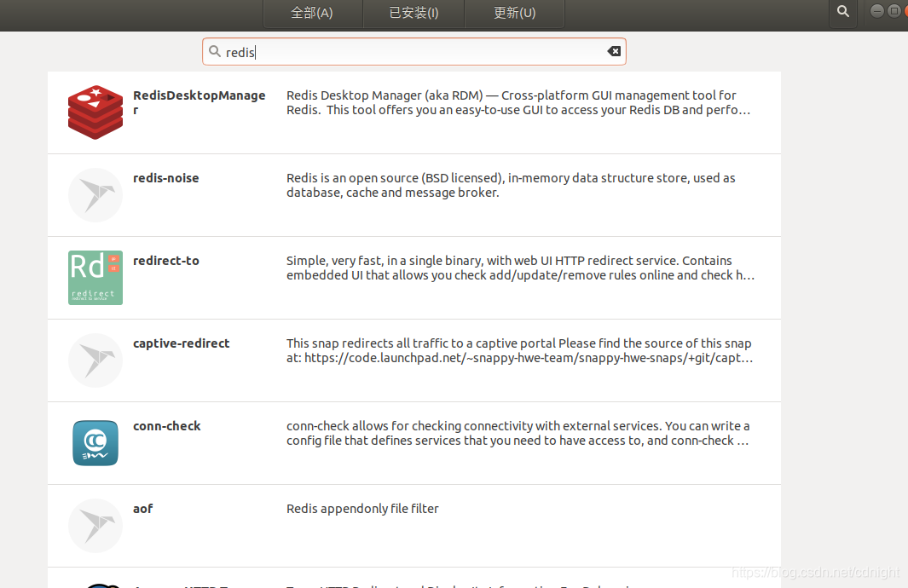Open the RedisDesktopManager red cube icon
The image size is (908, 588).
95,112
